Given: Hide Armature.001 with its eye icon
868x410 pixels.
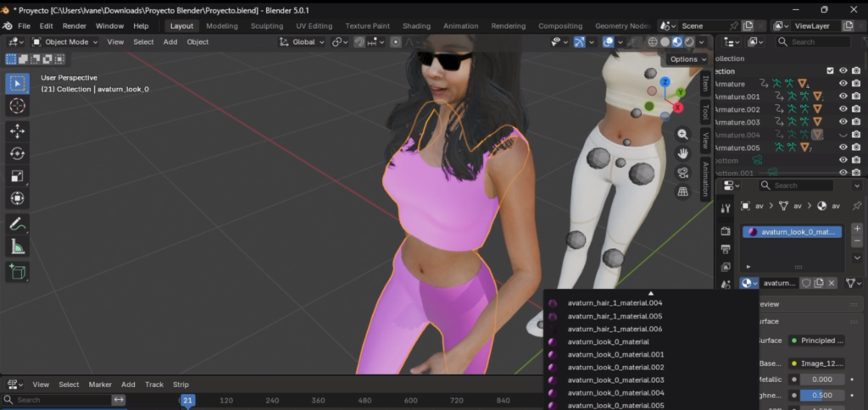Looking at the screenshot, I should (843, 97).
